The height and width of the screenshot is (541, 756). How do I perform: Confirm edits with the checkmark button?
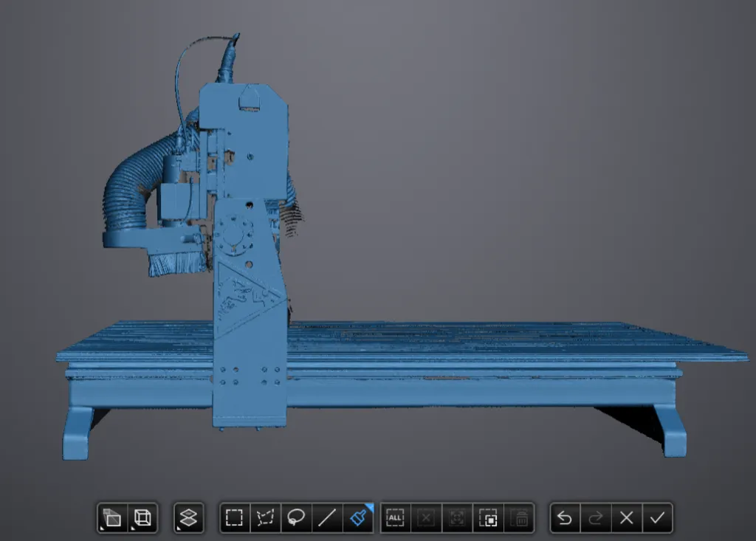(657, 518)
